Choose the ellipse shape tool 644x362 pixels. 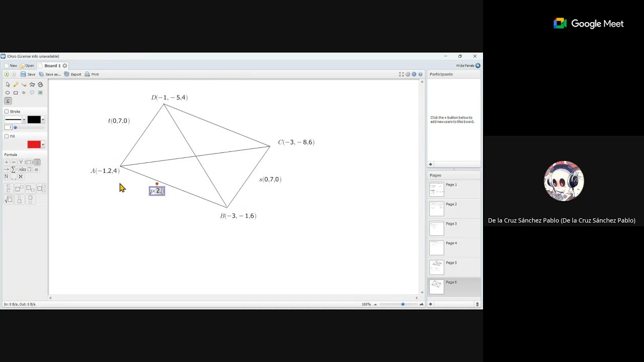coord(8,93)
